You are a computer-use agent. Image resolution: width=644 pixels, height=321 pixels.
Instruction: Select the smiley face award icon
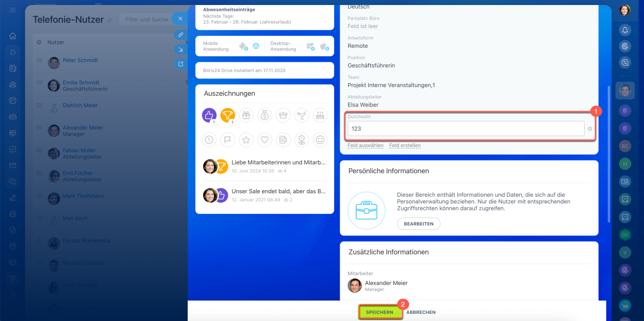pyautogui.click(x=320, y=139)
